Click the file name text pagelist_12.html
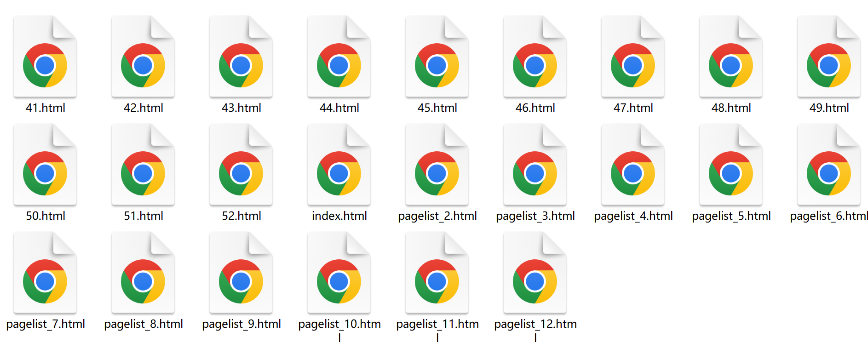This screenshot has height=360, width=868. [x=535, y=330]
